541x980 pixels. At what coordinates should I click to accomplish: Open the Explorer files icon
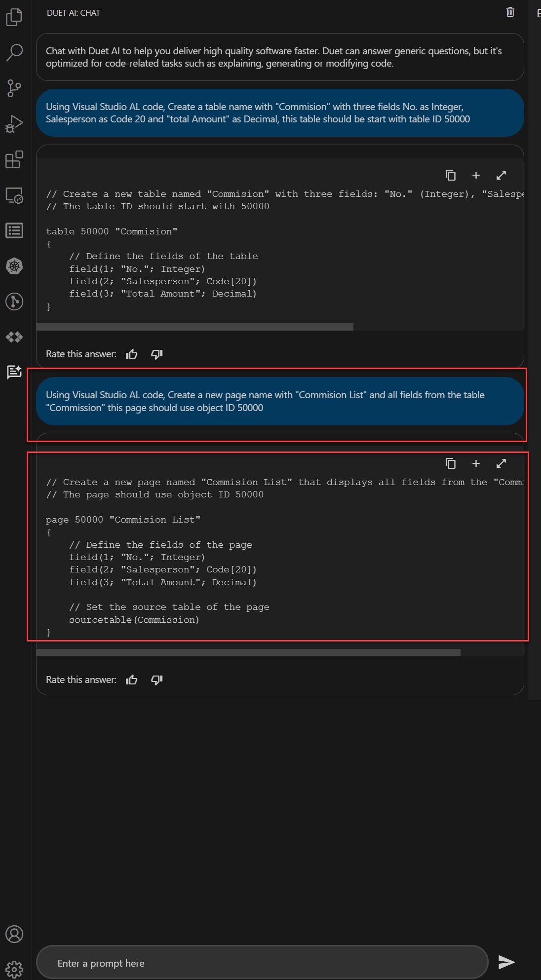(x=14, y=17)
